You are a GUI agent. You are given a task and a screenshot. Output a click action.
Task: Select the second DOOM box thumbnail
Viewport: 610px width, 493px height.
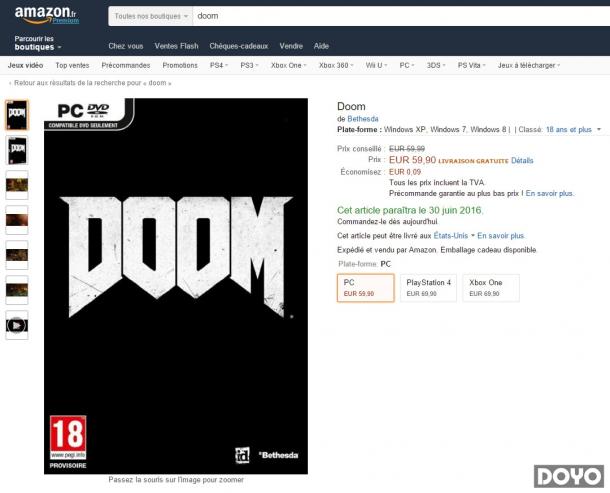17,150
